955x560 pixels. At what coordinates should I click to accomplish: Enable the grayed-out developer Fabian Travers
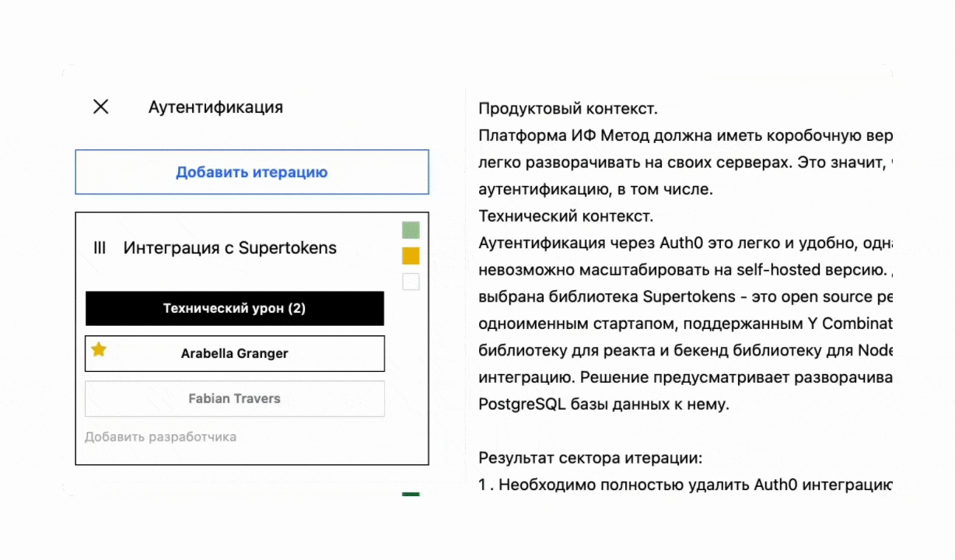tap(234, 398)
